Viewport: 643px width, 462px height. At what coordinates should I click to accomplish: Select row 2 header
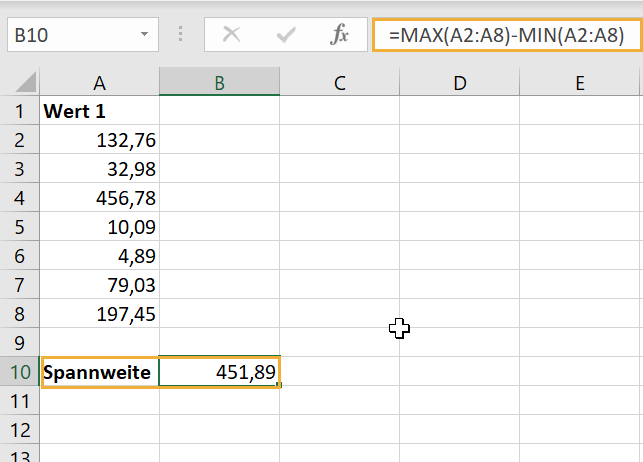(x=20, y=140)
